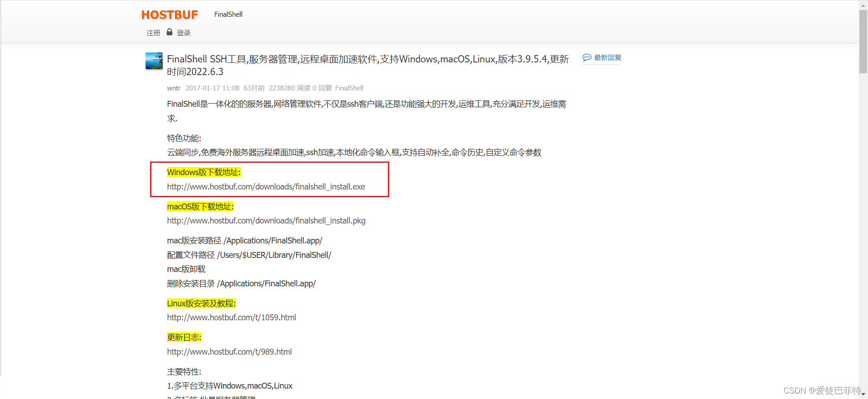
Task: Click the 删除安装目录 /Applications/FinalShell.app/ line
Action: 241,284
